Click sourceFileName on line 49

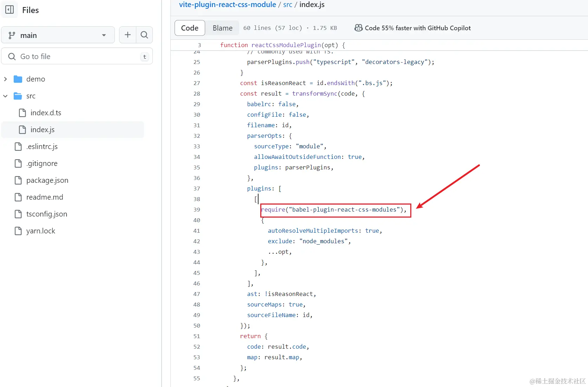tap(271, 315)
